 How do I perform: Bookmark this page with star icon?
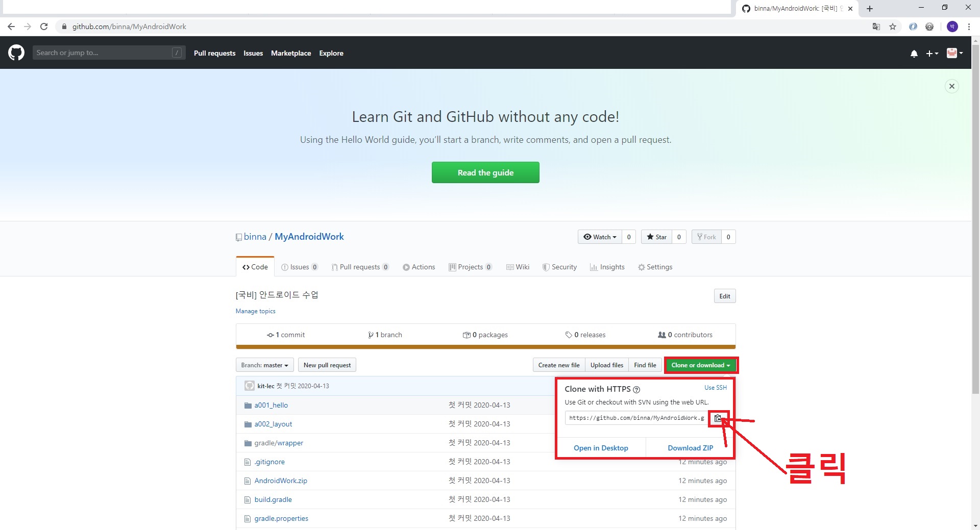893,27
